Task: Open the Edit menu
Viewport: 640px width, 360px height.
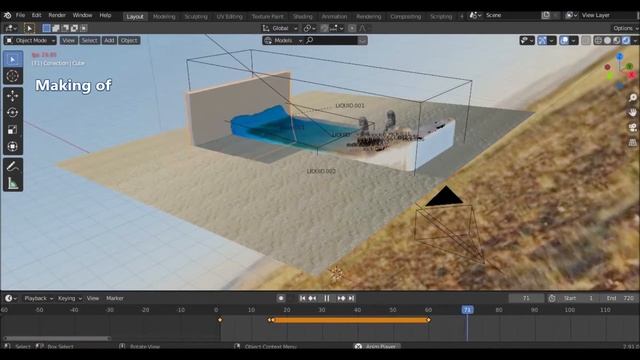Action: [37, 16]
